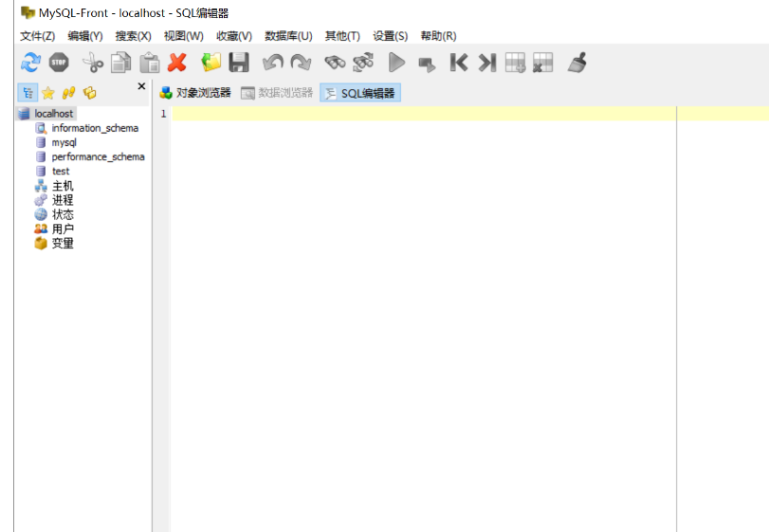The width and height of the screenshot is (769, 532).
Task: Open the 搜索(X) menu
Action: (133, 36)
